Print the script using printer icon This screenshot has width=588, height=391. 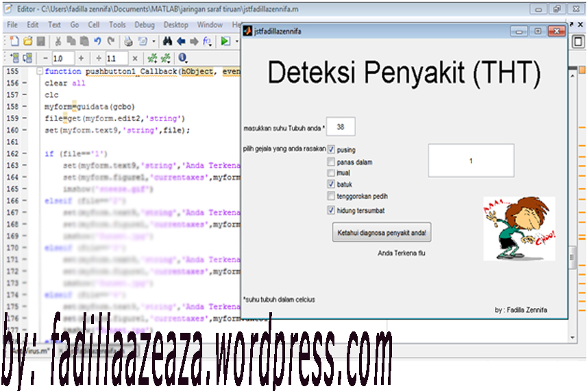tap(128, 41)
